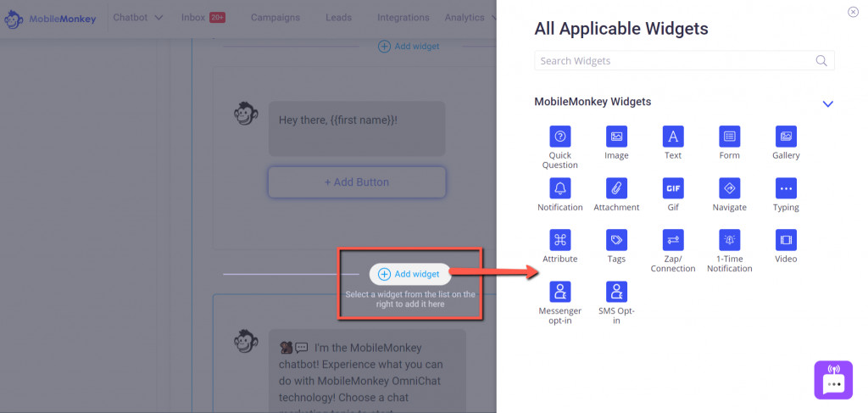Choose the Navigate widget
Image resolution: width=868 pixels, height=413 pixels.
pyautogui.click(x=729, y=188)
